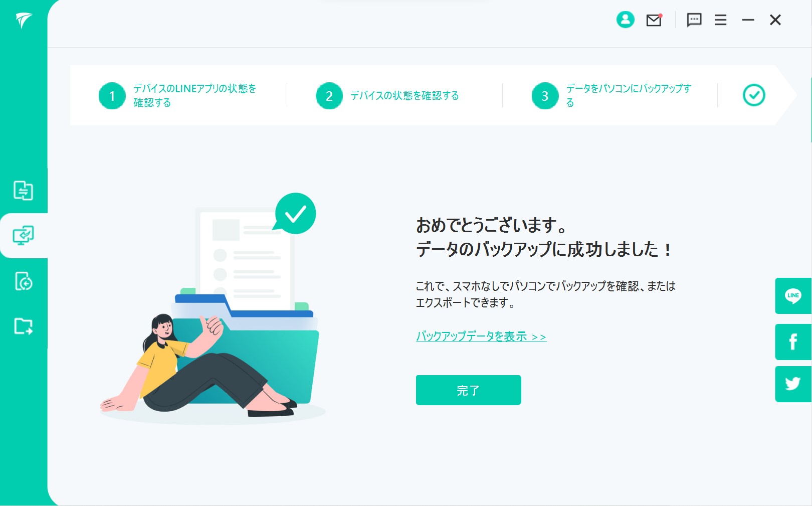Open the バックアップデータを表示 link

pyautogui.click(x=481, y=336)
